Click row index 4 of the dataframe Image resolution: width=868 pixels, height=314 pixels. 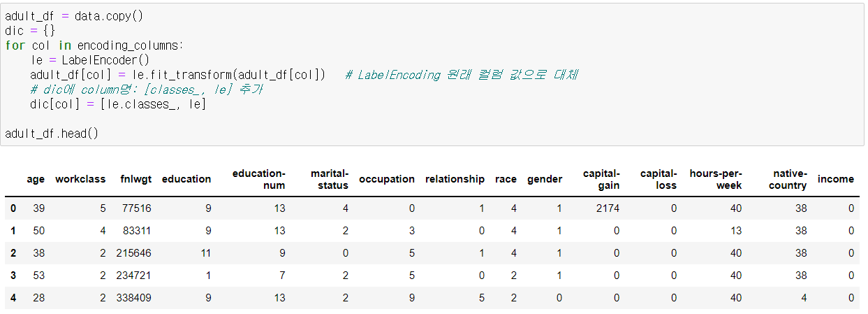tap(14, 298)
